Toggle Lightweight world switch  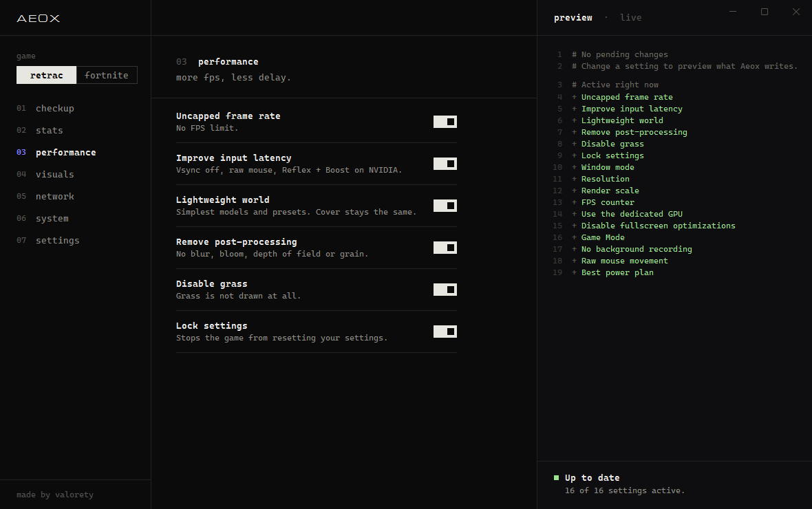click(445, 206)
